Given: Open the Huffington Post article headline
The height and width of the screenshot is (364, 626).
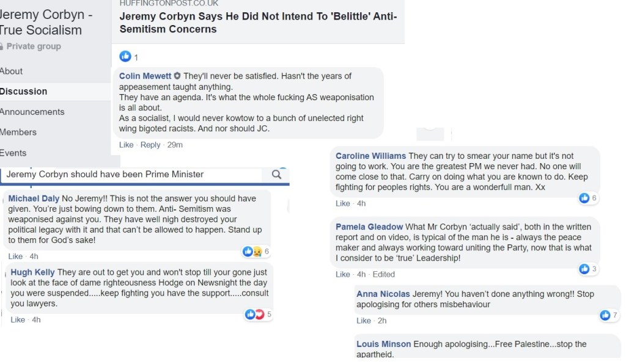Looking at the screenshot, I should [x=258, y=23].
